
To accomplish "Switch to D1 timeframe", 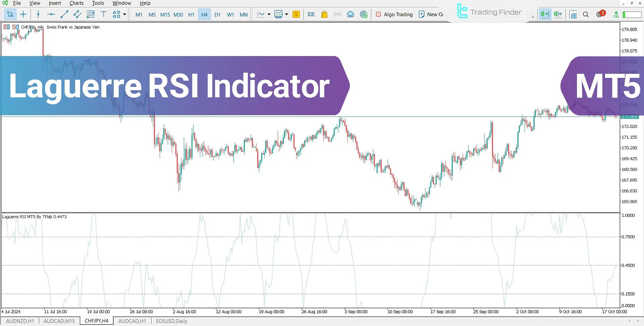I will [217, 15].
